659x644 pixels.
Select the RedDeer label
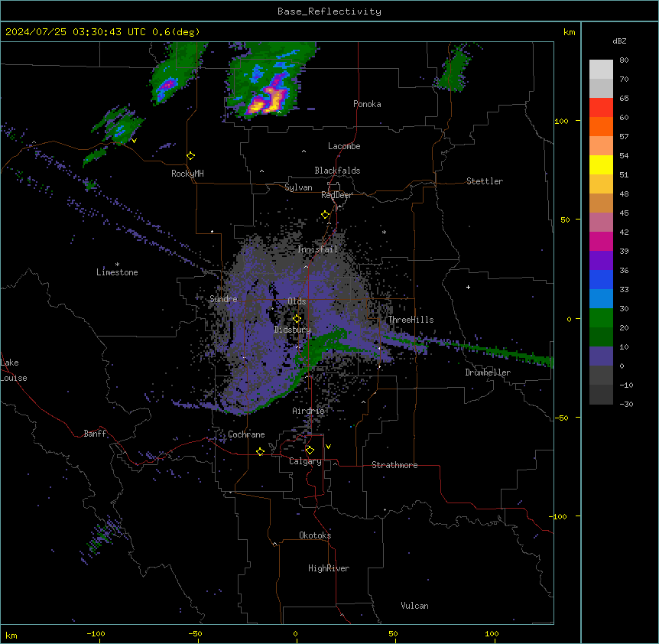(336, 195)
